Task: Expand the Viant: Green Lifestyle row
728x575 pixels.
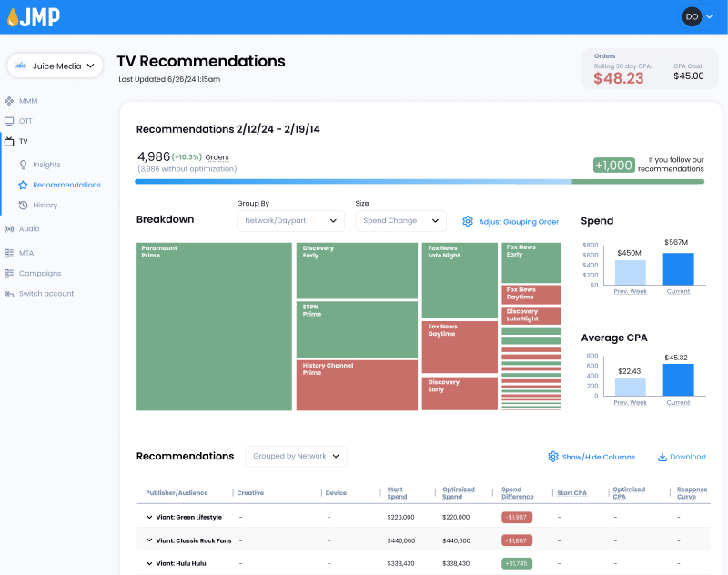Action: (149, 517)
